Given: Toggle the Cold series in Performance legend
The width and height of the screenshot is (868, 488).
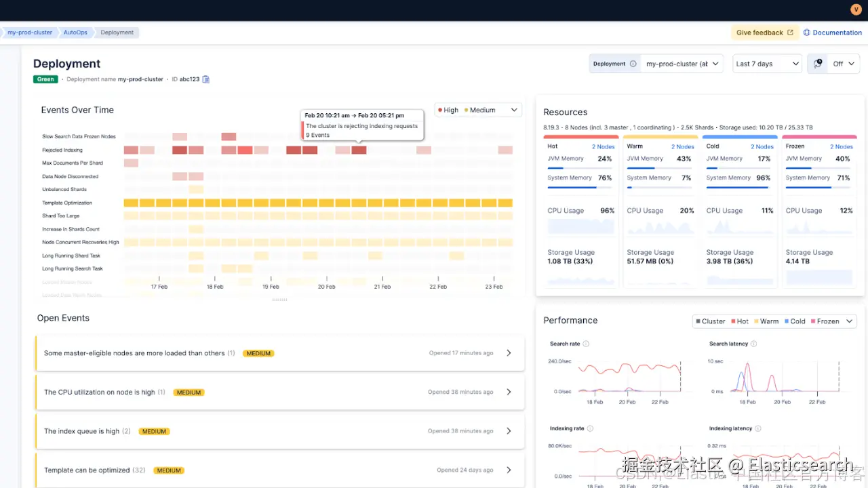Looking at the screenshot, I should click(795, 321).
